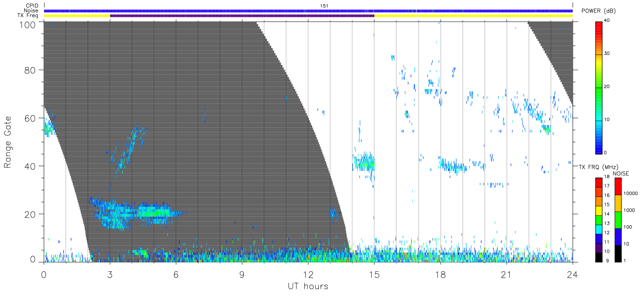Click the 'POWER (dB)' legend title

point(598,11)
